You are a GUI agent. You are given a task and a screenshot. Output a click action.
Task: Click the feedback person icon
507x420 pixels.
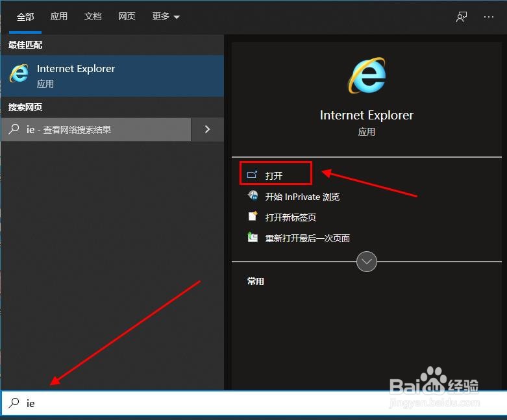coord(462,17)
